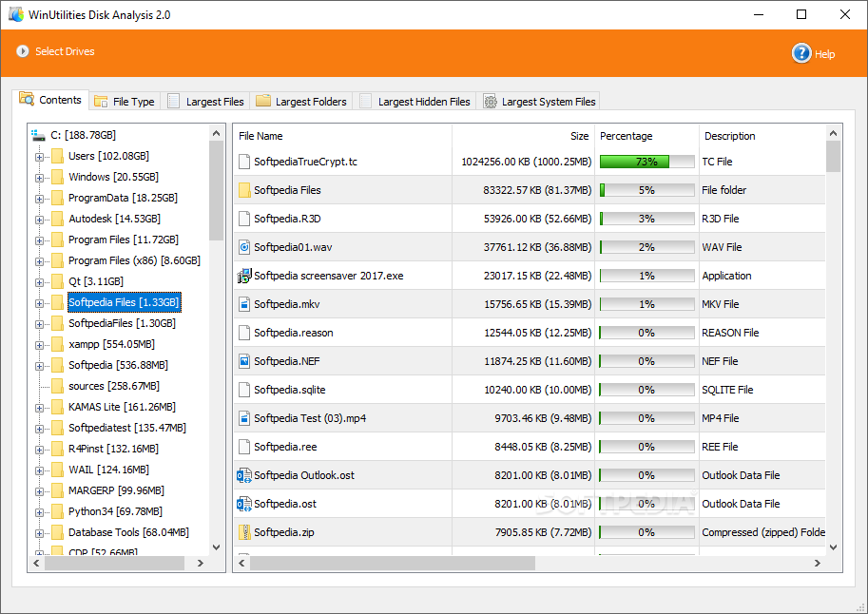Select the Program Files [11.72GB] tree item

click(124, 240)
